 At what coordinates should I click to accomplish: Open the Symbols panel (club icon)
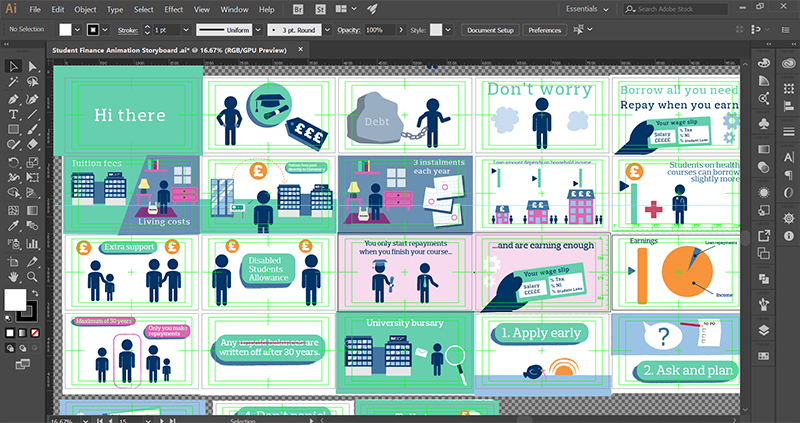click(x=764, y=123)
